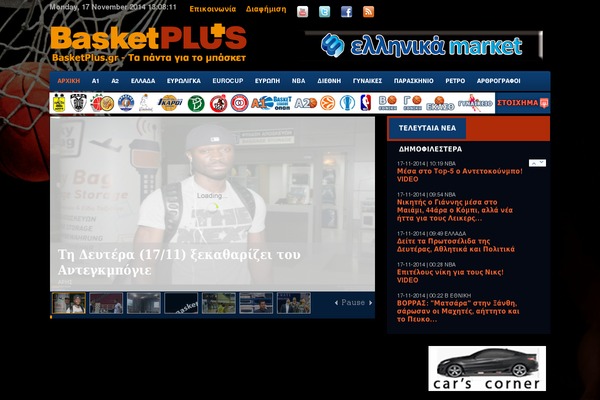Open the Β Εθνική league logo
This screenshot has height=400, width=600.
click(387, 103)
